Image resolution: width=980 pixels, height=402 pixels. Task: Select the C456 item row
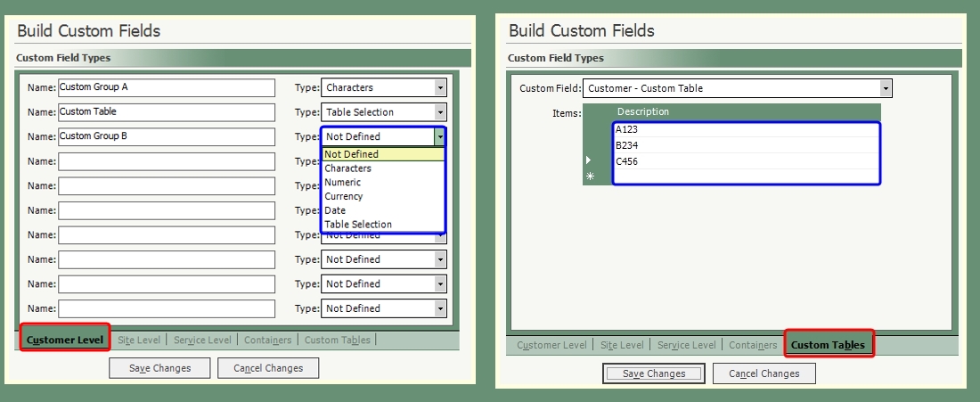coord(747,161)
